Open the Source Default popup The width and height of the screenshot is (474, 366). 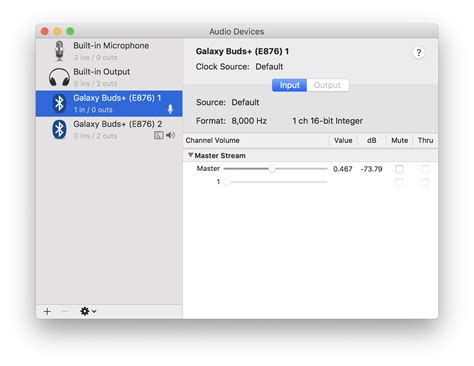click(x=245, y=102)
